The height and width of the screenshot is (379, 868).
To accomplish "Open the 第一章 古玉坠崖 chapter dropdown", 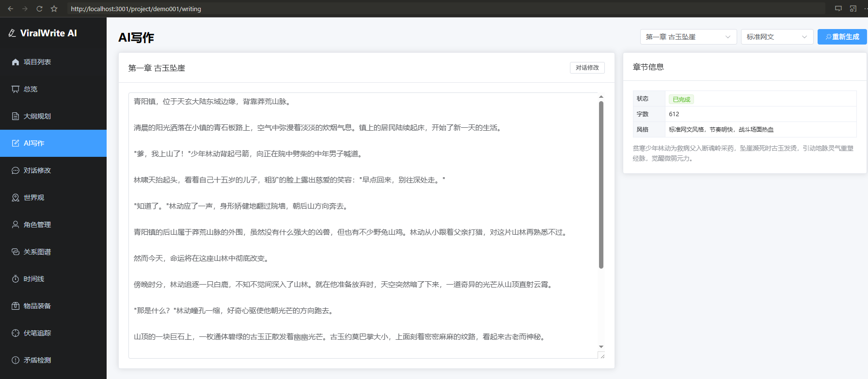I will point(689,37).
